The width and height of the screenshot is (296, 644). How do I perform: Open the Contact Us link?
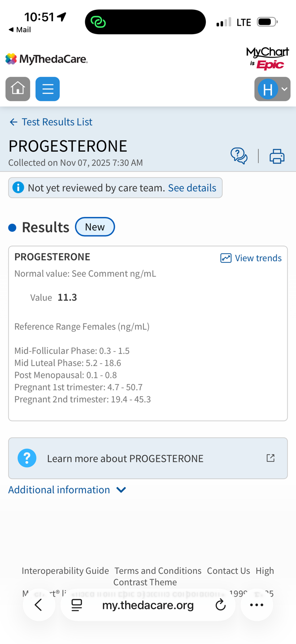click(228, 570)
